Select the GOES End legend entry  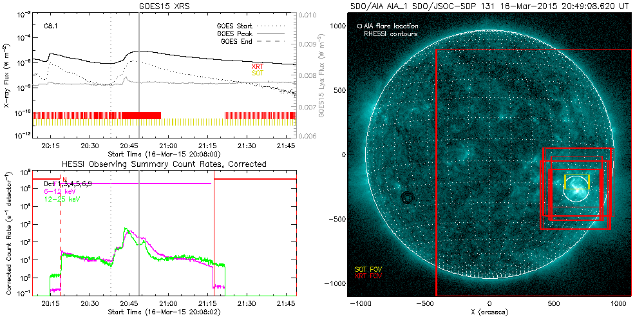(x=239, y=41)
